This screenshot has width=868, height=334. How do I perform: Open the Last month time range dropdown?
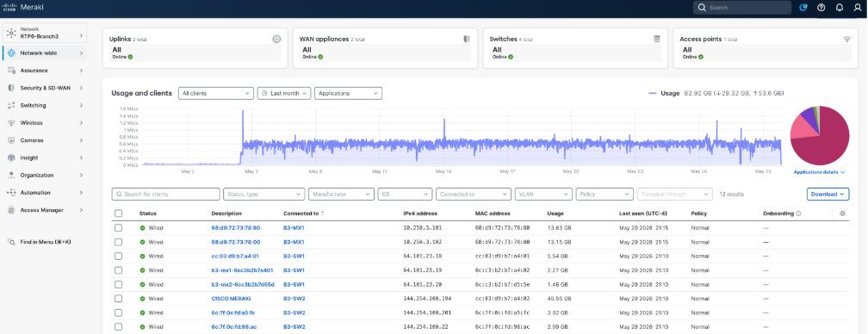[284, 94]
